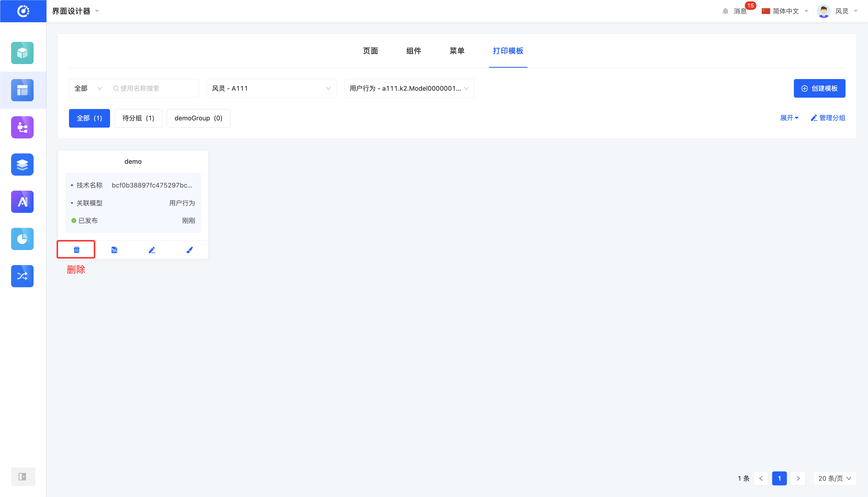
Task: Open the 风灵 - A111 application dropdown
Action: click(271, 88)
